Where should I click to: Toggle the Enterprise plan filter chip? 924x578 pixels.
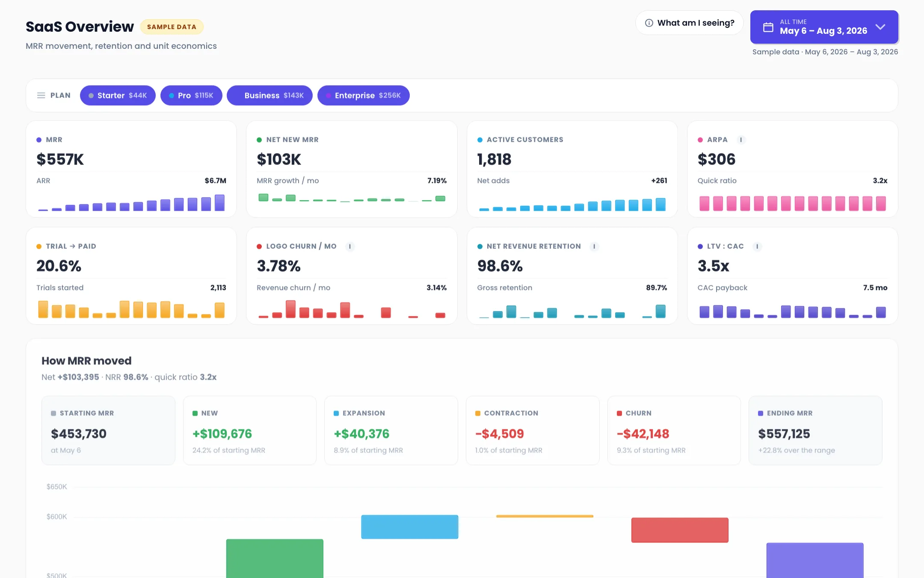(363, 95)
